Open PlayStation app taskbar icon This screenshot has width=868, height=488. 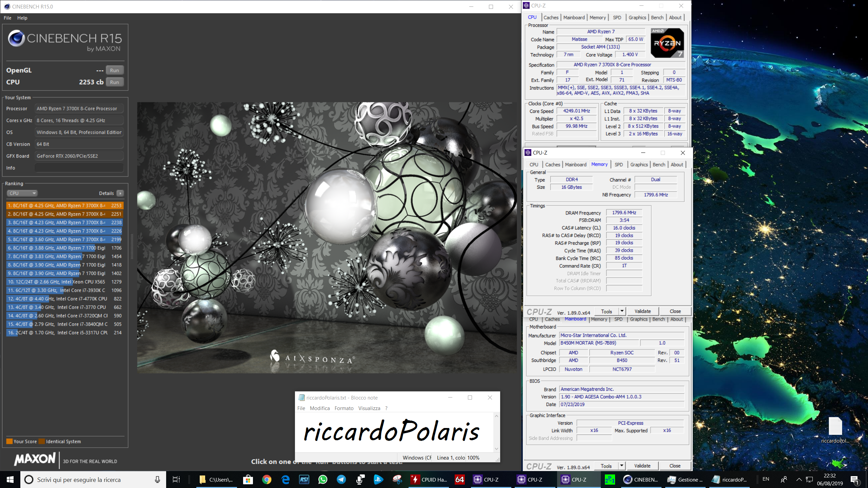point(379,480)
